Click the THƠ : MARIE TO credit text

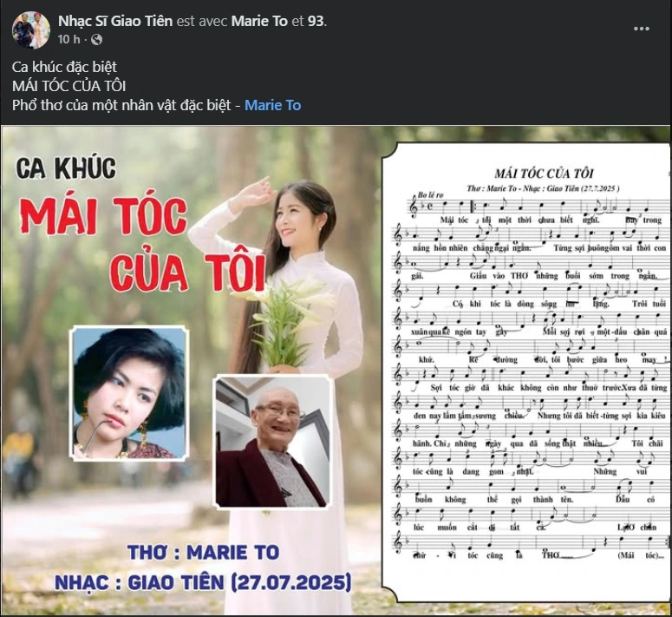[203, 552]
